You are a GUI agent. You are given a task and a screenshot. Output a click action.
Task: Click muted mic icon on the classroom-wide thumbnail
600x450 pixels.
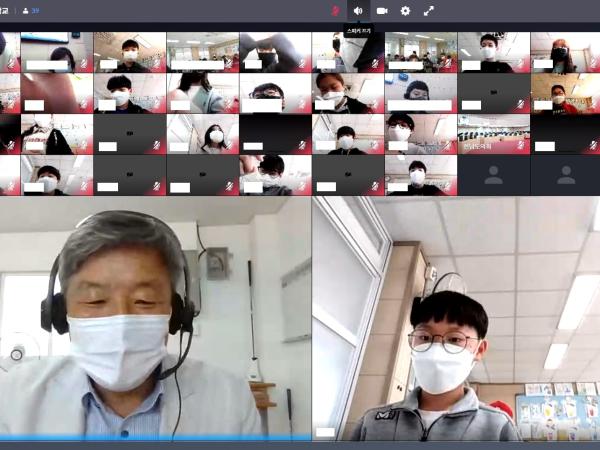[x=522, y=147]
